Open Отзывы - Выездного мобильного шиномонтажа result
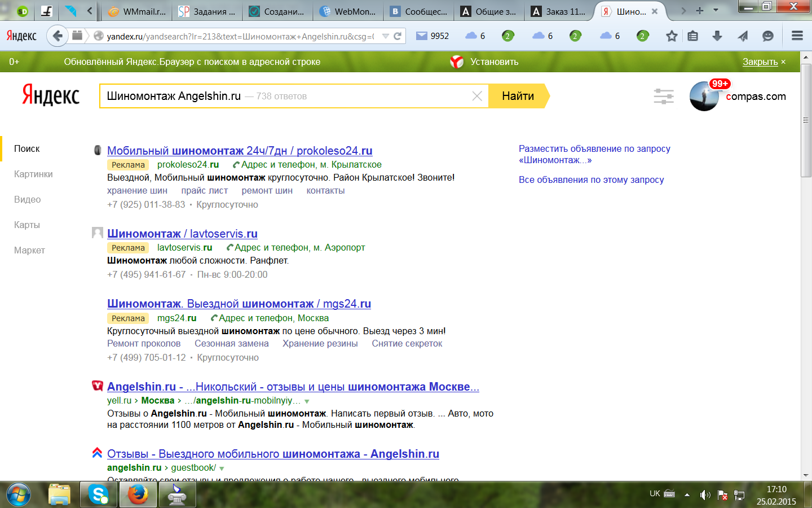Viewport: 812px width, 508px height. click(273, 454)
